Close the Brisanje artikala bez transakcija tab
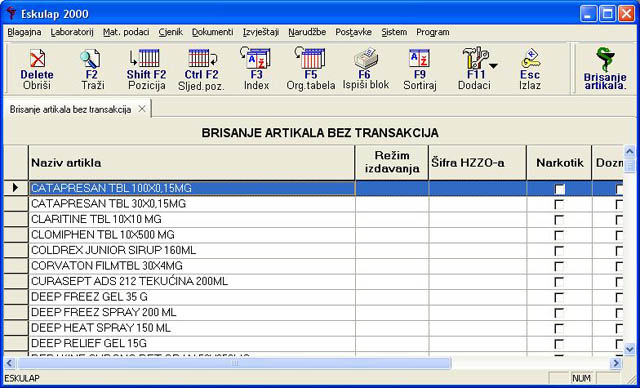Image resolution: width=640 pixels, height=388 pixels. pos(142,109)
